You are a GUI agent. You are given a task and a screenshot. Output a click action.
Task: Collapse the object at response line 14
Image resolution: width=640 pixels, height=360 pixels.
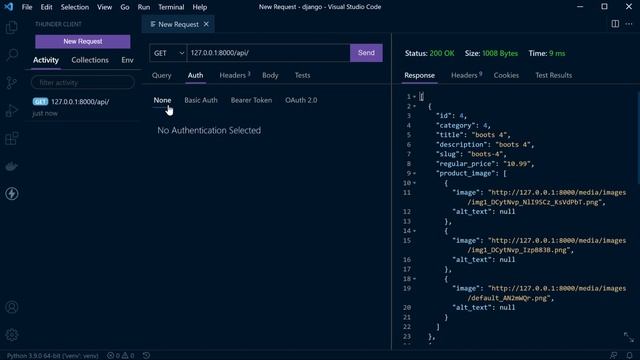click(x=414, y=231)
